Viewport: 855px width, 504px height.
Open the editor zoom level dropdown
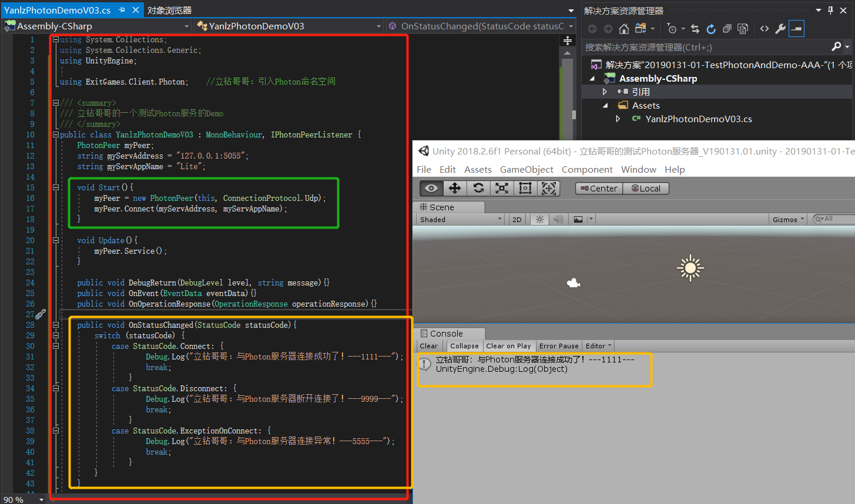click(x=41, y=499)
